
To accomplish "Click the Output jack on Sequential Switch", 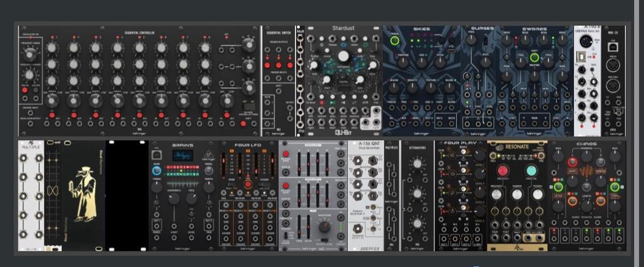I will click(290, 108).
